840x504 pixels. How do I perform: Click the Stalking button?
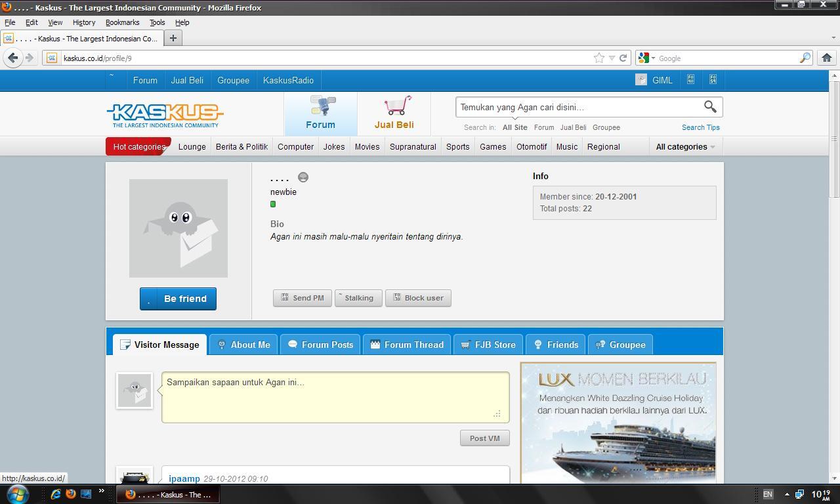(x=358, y=298)
